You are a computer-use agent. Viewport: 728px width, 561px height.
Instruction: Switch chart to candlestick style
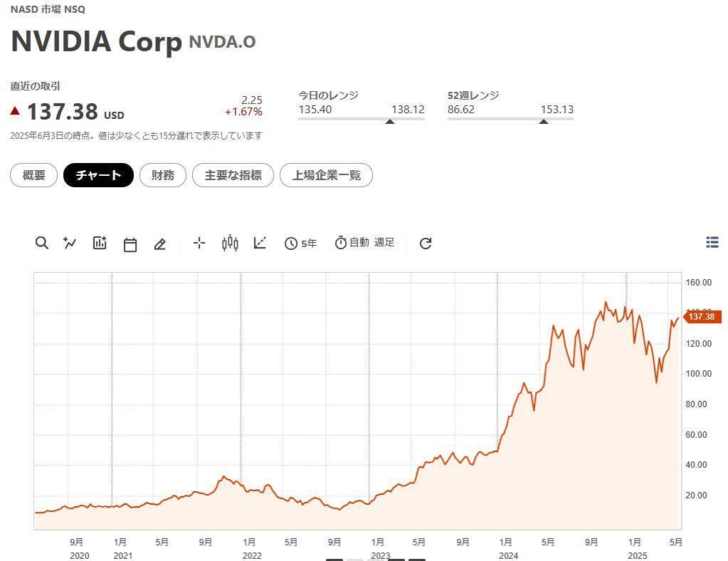pos(228,243)
